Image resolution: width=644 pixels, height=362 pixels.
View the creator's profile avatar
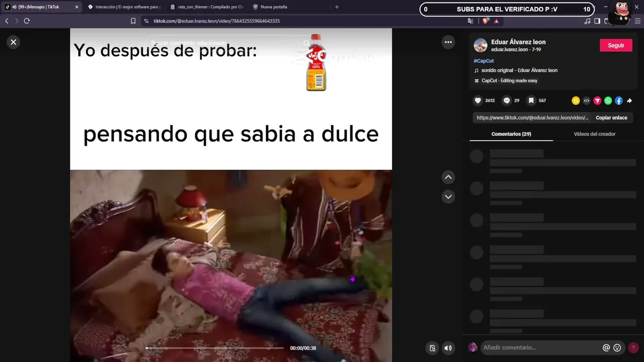(x=480, y=45)
